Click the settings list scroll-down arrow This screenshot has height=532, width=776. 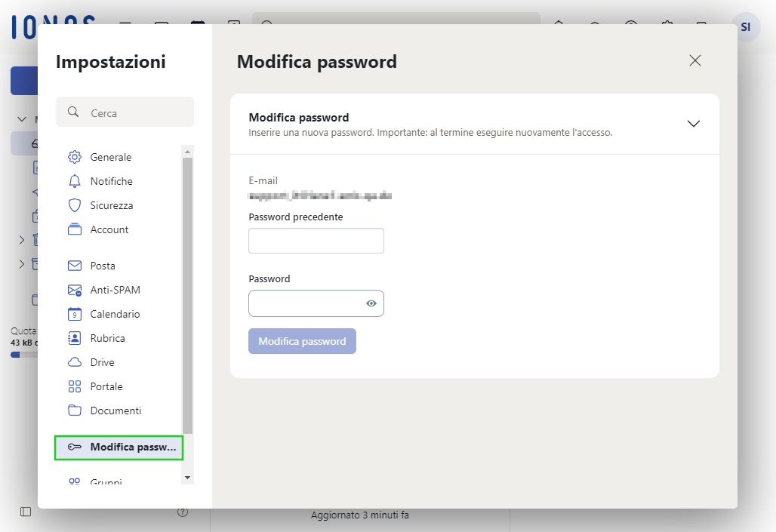[x=187, y=478]
